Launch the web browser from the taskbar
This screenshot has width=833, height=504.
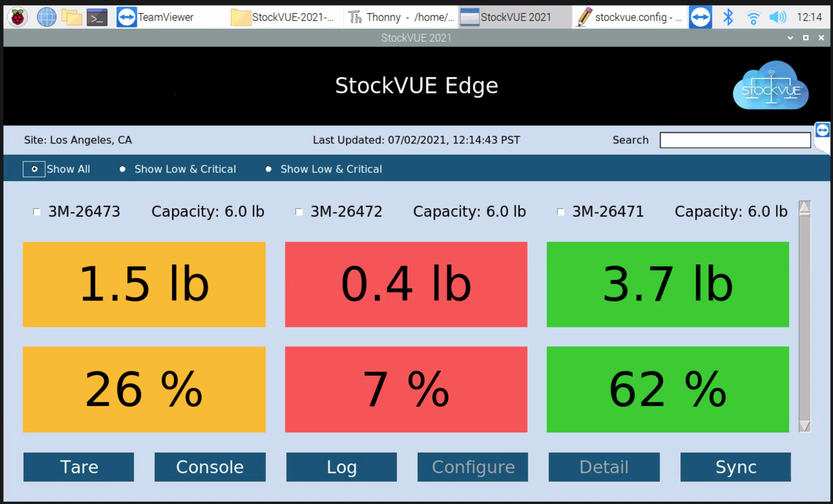pos(46,17)
